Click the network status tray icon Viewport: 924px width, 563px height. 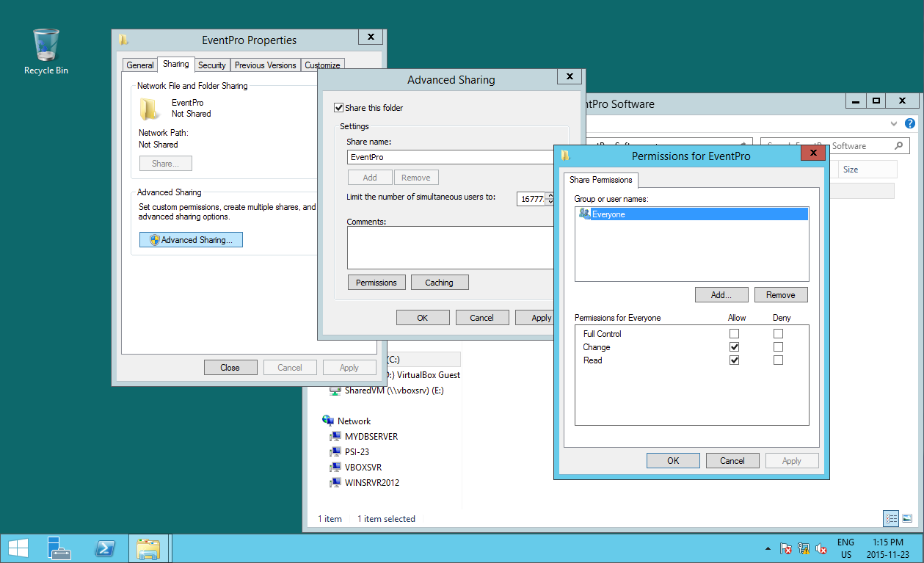coord(804,548)
